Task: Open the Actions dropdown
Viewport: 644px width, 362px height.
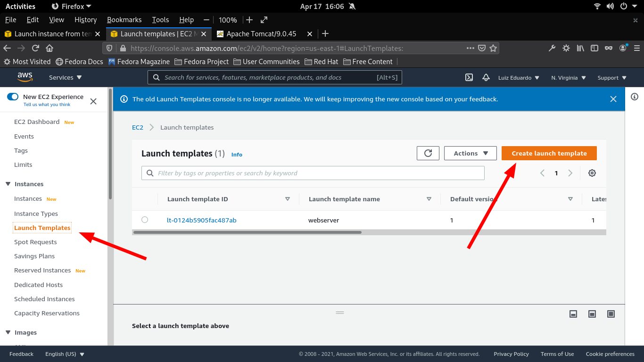Action: pos(471,153)
